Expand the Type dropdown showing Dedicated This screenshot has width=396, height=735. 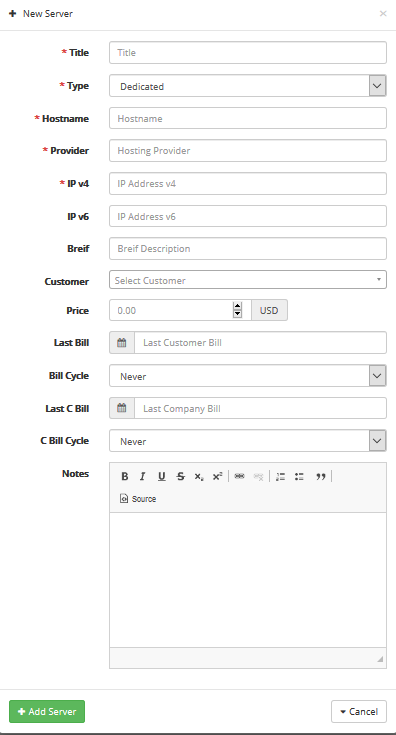[x=248, y=86]
